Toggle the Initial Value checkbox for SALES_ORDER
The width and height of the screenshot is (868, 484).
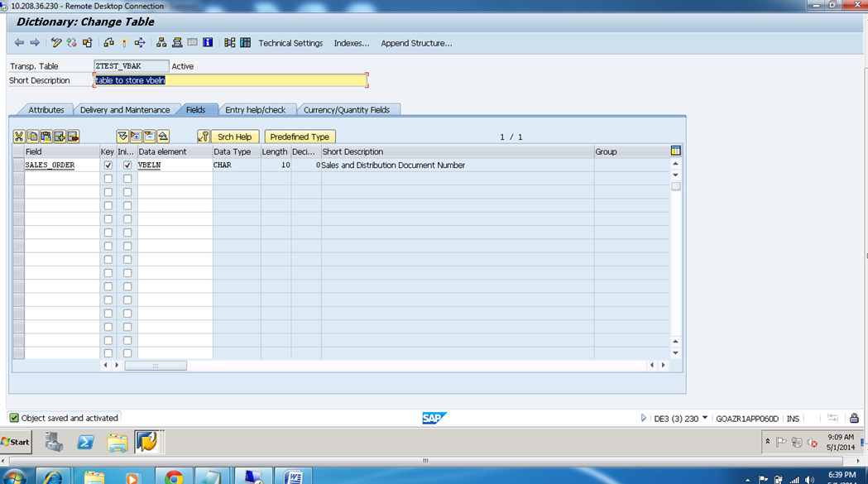click(x=127, y=165)
